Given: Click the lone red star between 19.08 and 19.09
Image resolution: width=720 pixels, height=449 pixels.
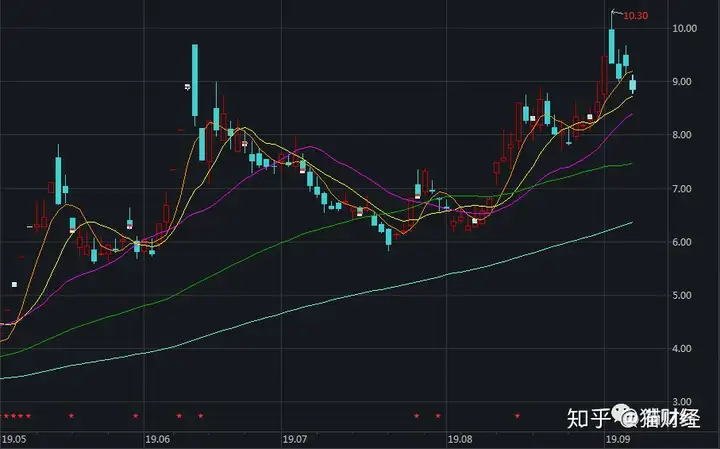Looking at the screenshot, I should tap(518, 415).
